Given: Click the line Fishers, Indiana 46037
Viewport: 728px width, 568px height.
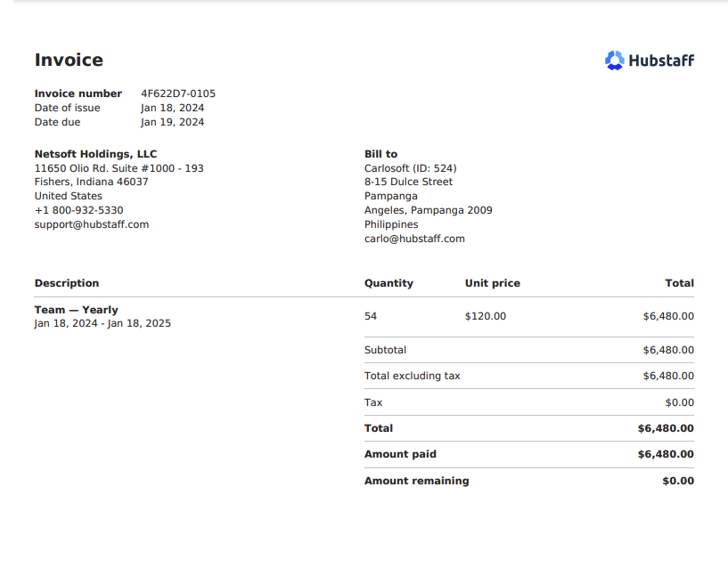Looking at the screenshot, I should [92, 182].
